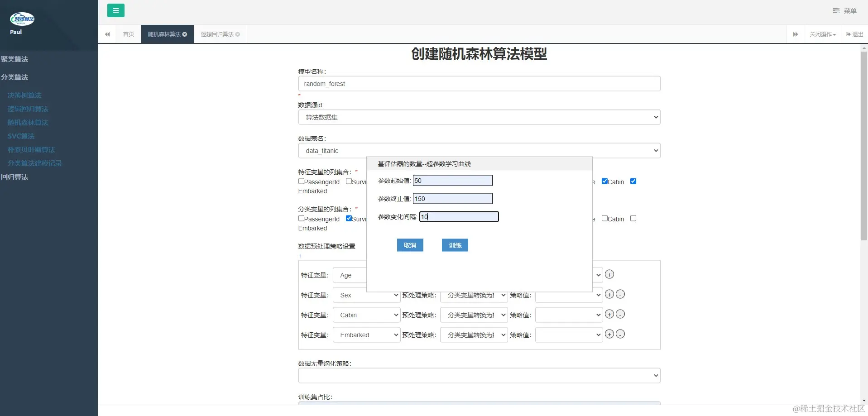Switch to the 逻辑回归算法 tab
This screenshot has width=868, height=416.
pos(217,34)
